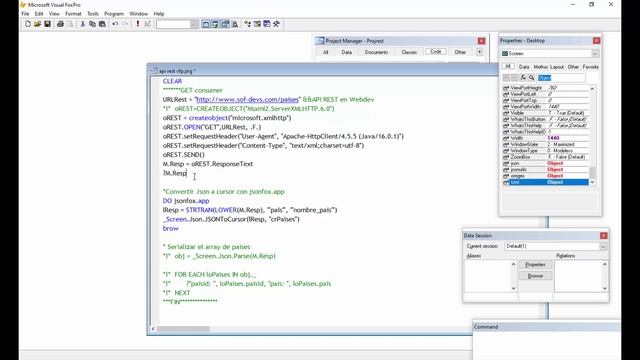The image size is (640, 360).
Task: Open the Current session dropdown in Data Session
Action: click(603, 247)
